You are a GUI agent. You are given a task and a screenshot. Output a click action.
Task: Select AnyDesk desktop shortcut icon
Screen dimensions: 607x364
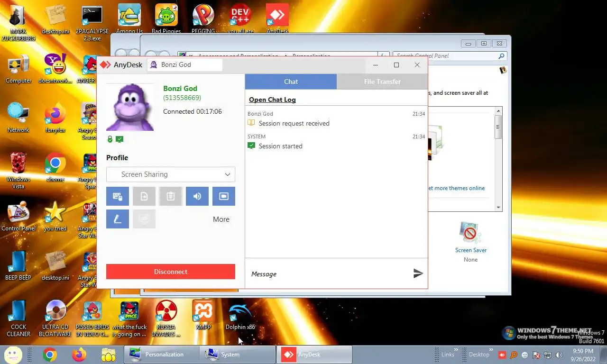[x=277, y=19]
